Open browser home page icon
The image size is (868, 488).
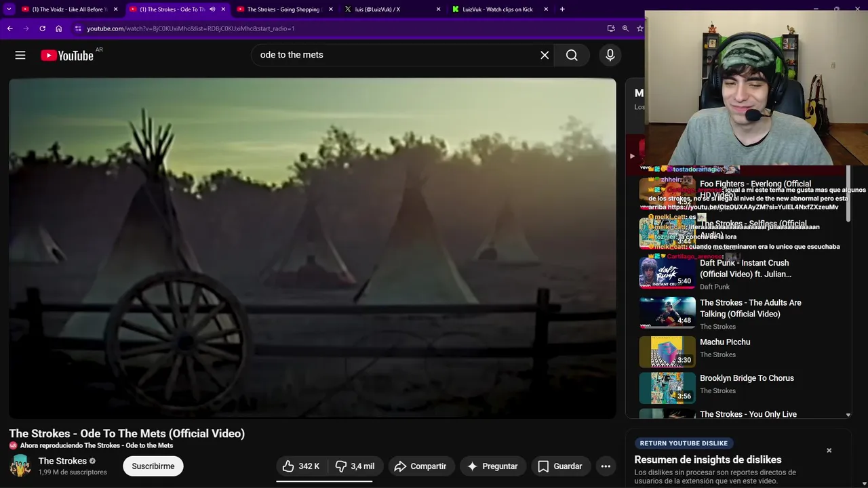pos(59,28)
